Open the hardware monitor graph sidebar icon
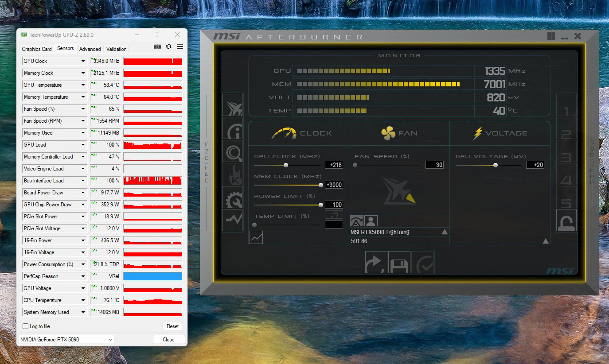This screenshot has height=364, width=609. pyautogui.click(x=232, y=220)
